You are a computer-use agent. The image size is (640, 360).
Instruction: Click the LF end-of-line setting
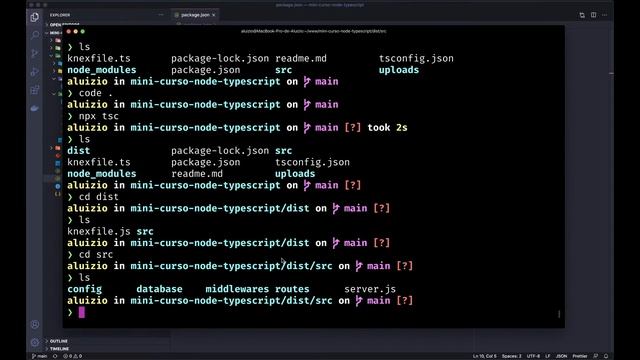tap(548, 356)
